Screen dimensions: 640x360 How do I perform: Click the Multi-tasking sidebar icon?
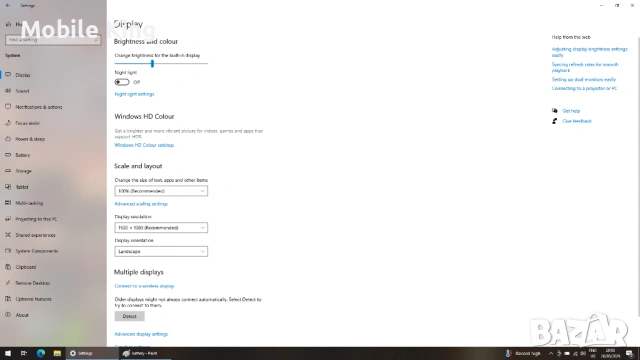[x=8, y=202]
